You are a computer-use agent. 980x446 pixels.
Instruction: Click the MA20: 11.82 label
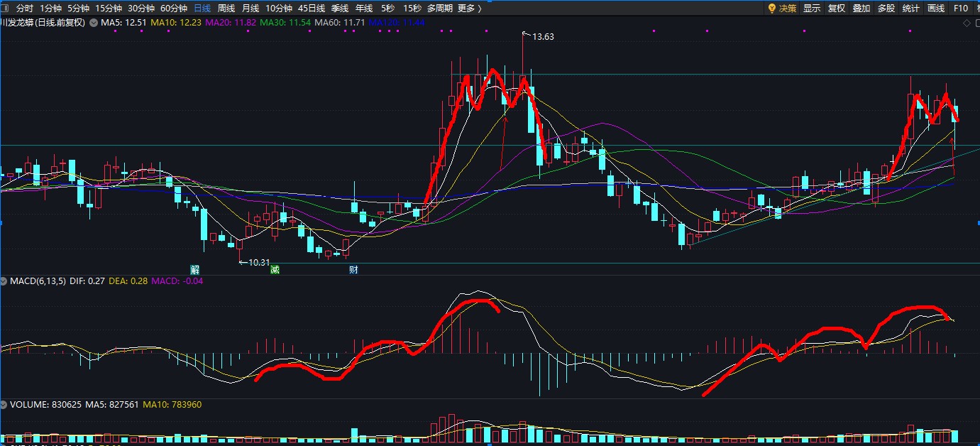231,23
